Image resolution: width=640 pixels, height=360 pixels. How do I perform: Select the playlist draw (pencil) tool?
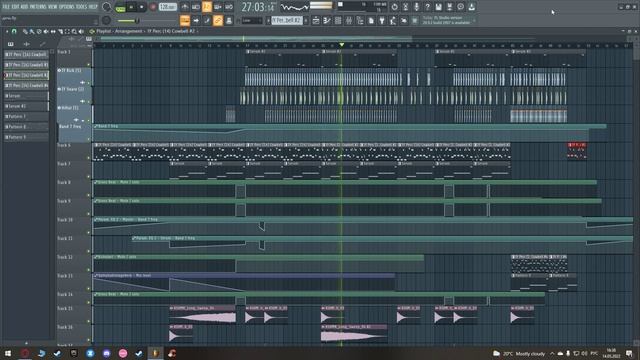[25, 31]
